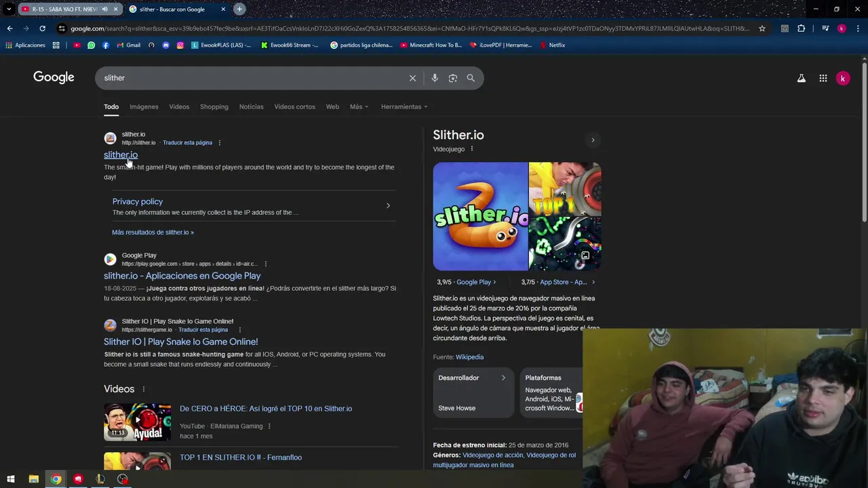Open Search Labs flask icon
This screenshot has height=488, width=868.
pos(802,79)
